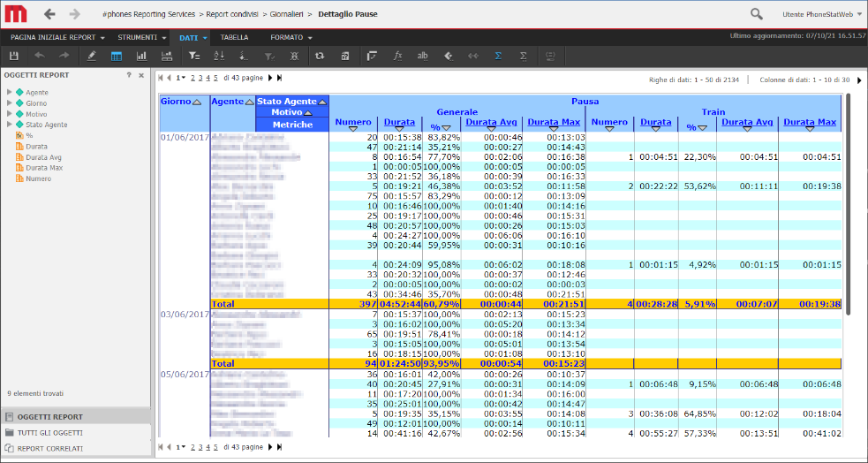Sort by Agente column arrow
Image resolution: width=868 pixels, height=463 pixels.
pyautogui.click(x=249, y=102)
